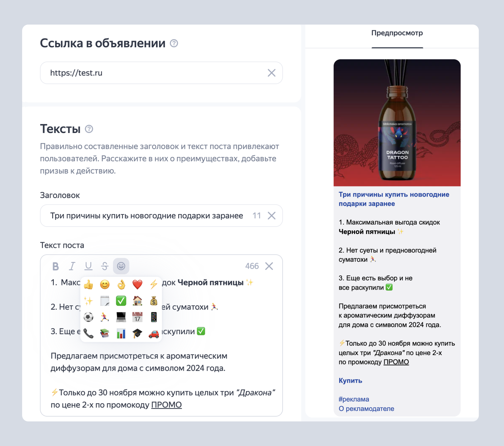Open the О рекламодателе link
Image resolution: width=504 pixels, height=446 pixels.
click(366, 409)
